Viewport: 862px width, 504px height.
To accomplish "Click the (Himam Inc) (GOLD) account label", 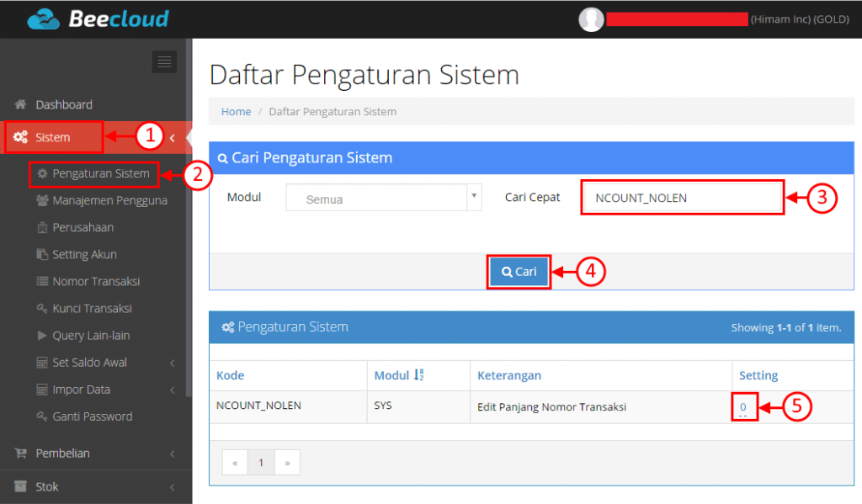I will coord(800,19).
